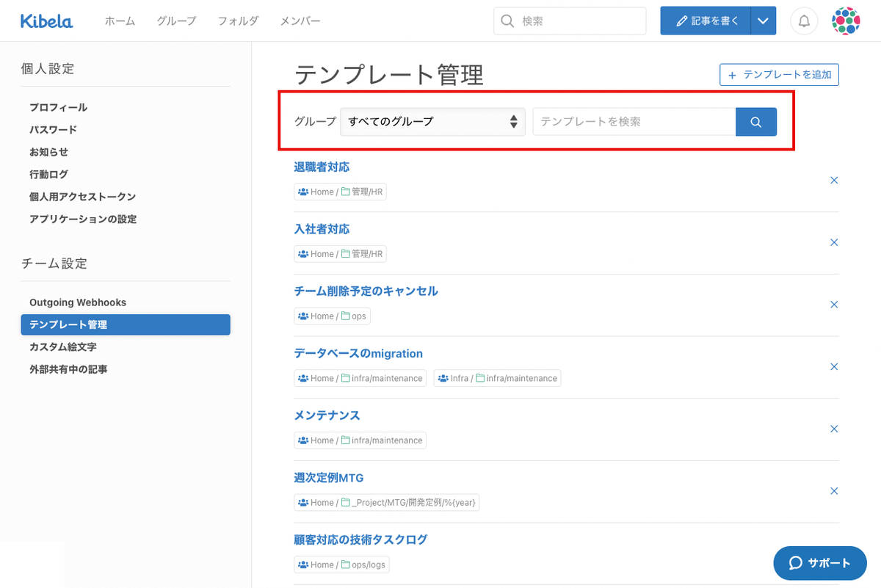The height and width of the screenshot is (588, 881).
Task: Click Home / infra/maintenance tag under データベースのmigration
Action: (x=360, y=378)
